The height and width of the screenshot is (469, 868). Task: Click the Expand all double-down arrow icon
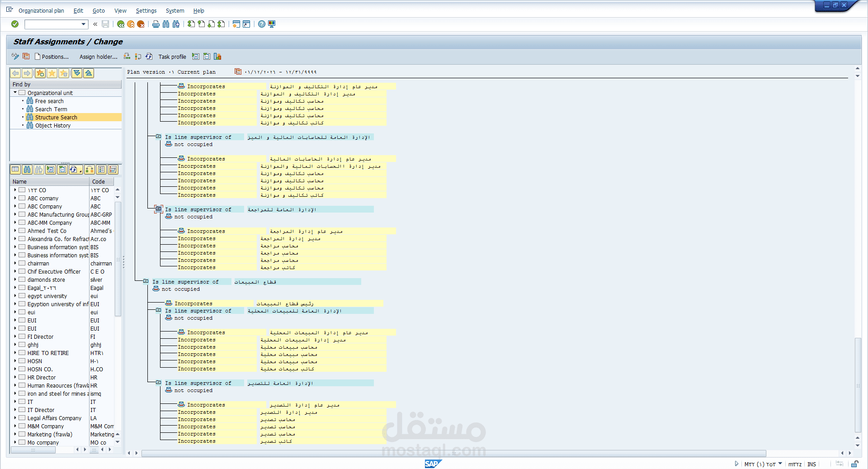(x=77, y=73)
